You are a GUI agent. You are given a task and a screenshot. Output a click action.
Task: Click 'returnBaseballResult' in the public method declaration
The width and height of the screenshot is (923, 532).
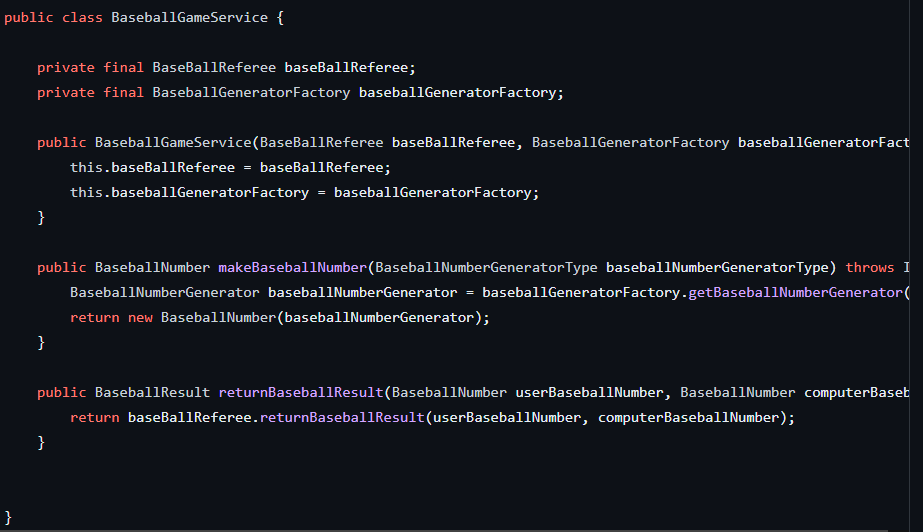tap(301, 393)
